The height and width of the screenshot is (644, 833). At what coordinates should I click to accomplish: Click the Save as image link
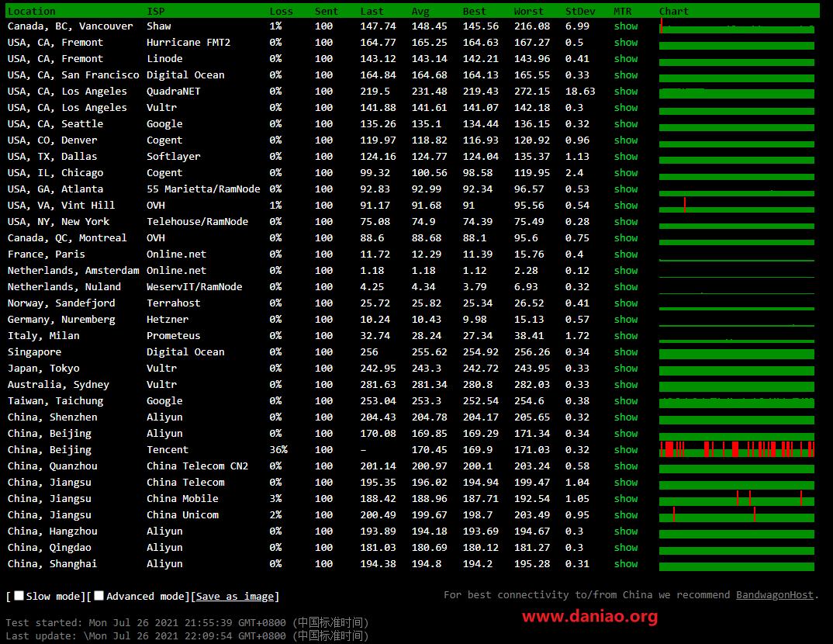tap(235, 596)
